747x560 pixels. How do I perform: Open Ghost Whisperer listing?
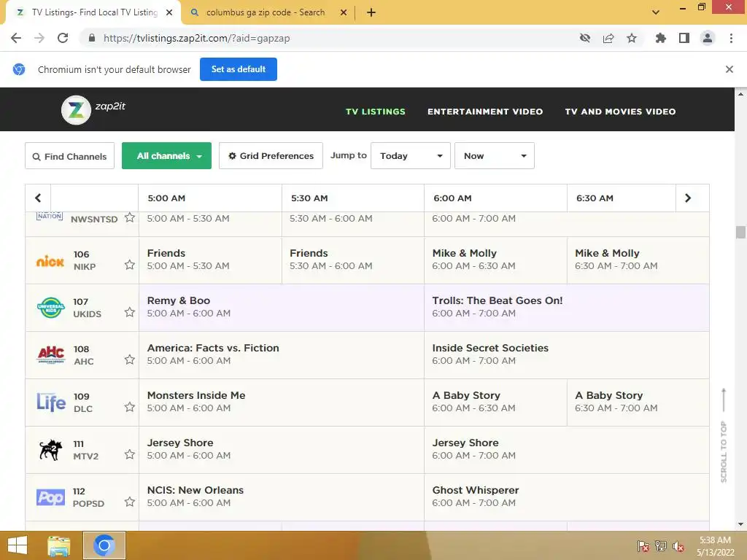click(566, 497)
